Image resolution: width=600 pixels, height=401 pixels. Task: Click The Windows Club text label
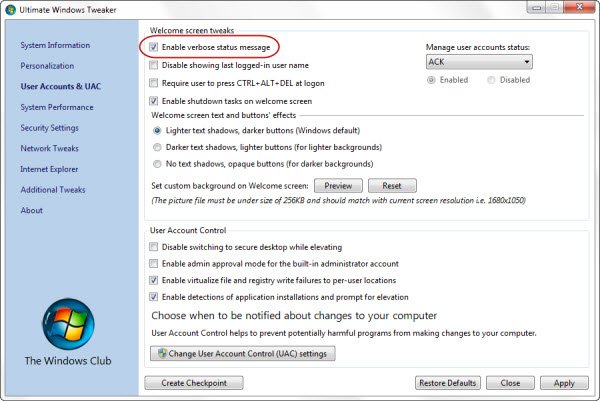pos(68,361)
